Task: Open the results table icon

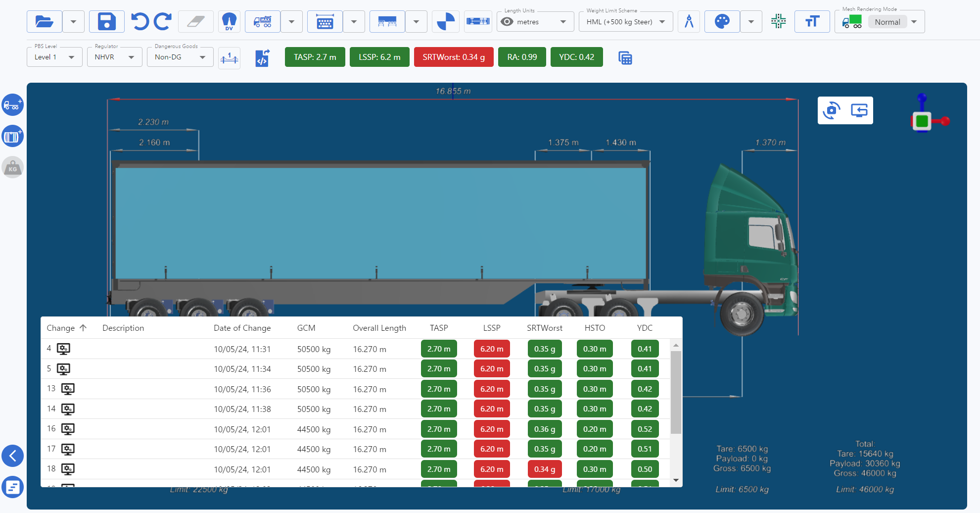Action: tap(625, 58)
